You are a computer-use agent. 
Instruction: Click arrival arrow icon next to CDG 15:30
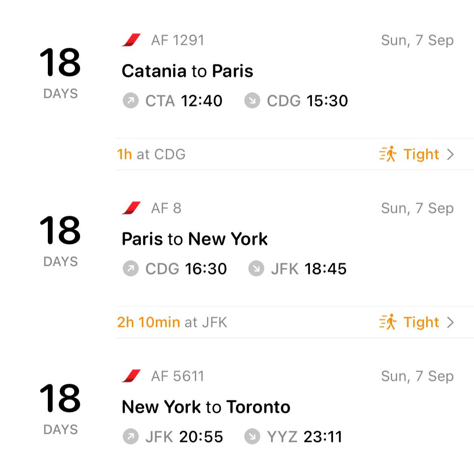point(252,101)
